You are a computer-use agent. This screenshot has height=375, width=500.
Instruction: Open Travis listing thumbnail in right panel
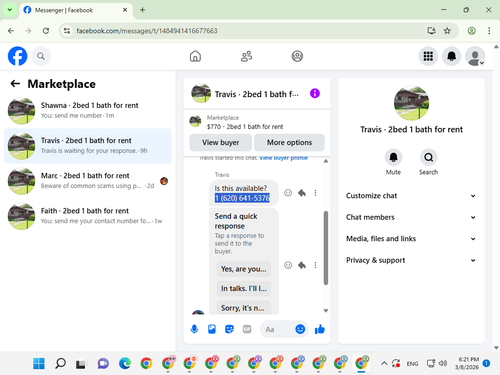pyautogui.click(x=411, y=103)
